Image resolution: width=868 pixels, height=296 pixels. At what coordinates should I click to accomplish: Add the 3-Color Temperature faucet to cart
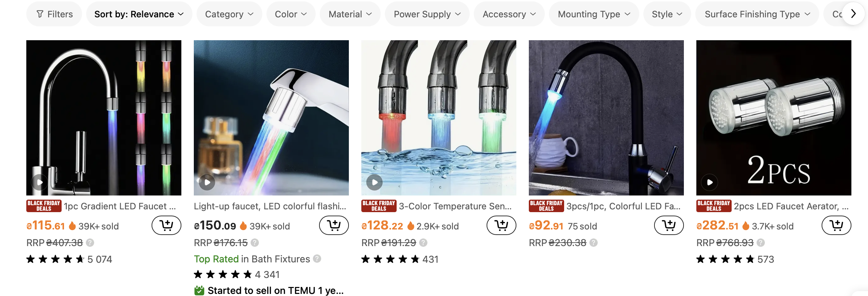point(501,225)
